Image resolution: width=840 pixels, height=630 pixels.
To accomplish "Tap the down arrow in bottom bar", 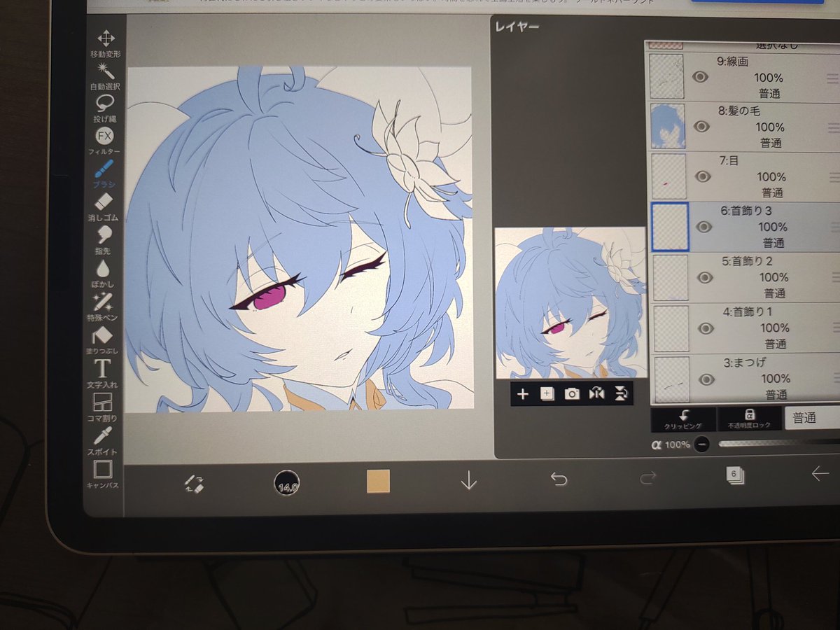I will click(x=468, y=481).
